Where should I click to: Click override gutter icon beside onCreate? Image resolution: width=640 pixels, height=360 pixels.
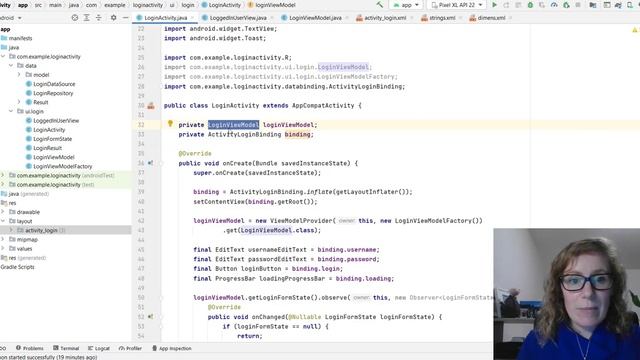click(x=151, y=163)
